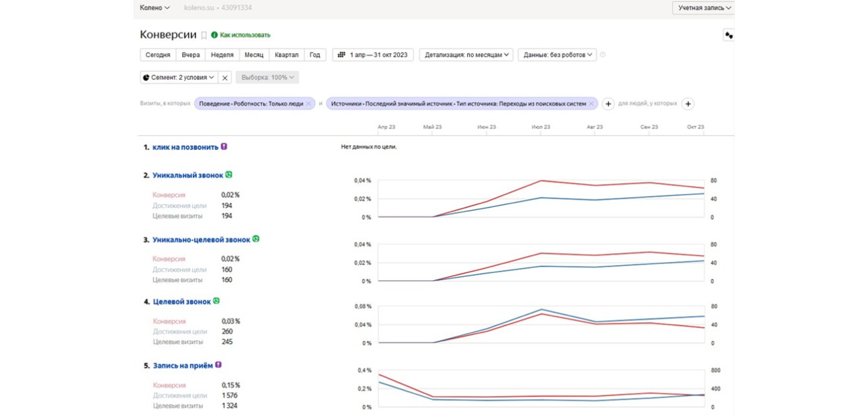The width and height of the screenshot is (868, 415).
Task: Click the purple badge next to клик на позвонить
Action: (224, 147)
